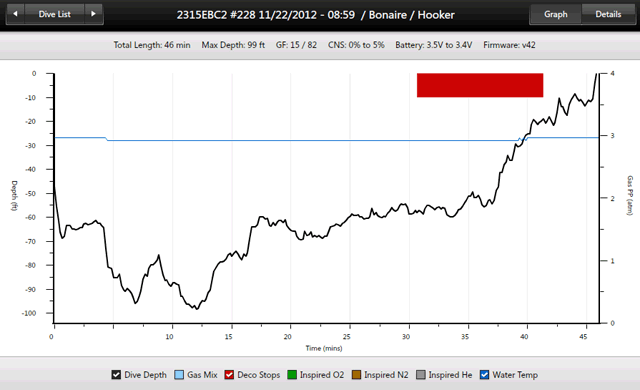Click the red deco stop bar on graph

point(480,85)
